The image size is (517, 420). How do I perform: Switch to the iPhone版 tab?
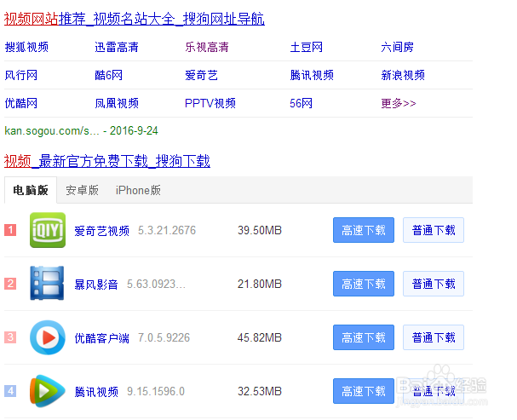pyautogui.click(x=138, y=190)
